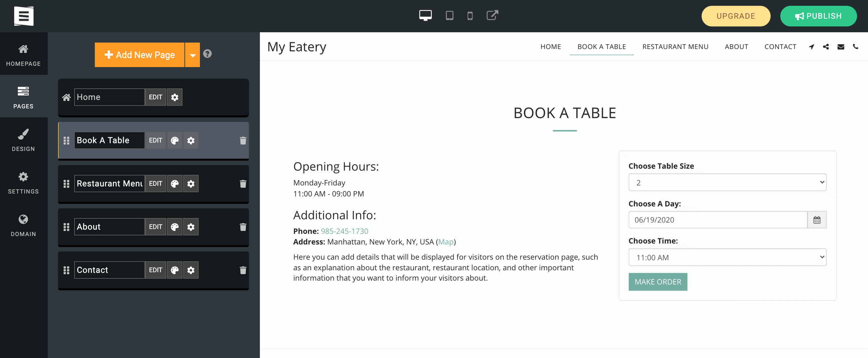This screenshot has width=868, height=358.
Task: Open the Domain sidebar section
Action: click(23, 225)
